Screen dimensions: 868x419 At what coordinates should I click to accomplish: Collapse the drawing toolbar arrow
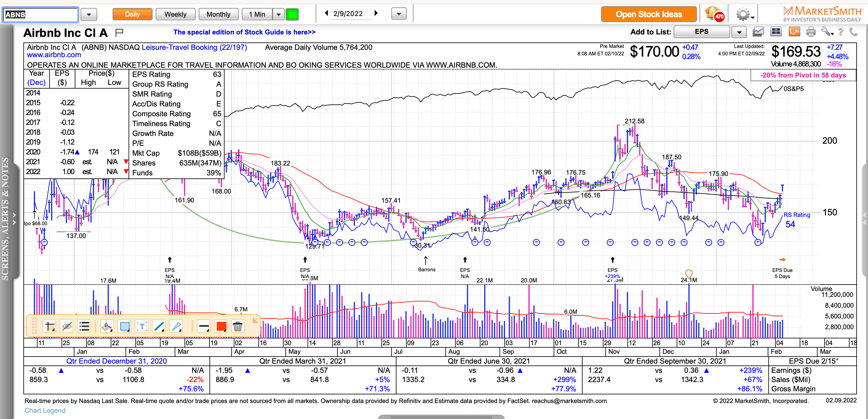click(x=255, y=321)
